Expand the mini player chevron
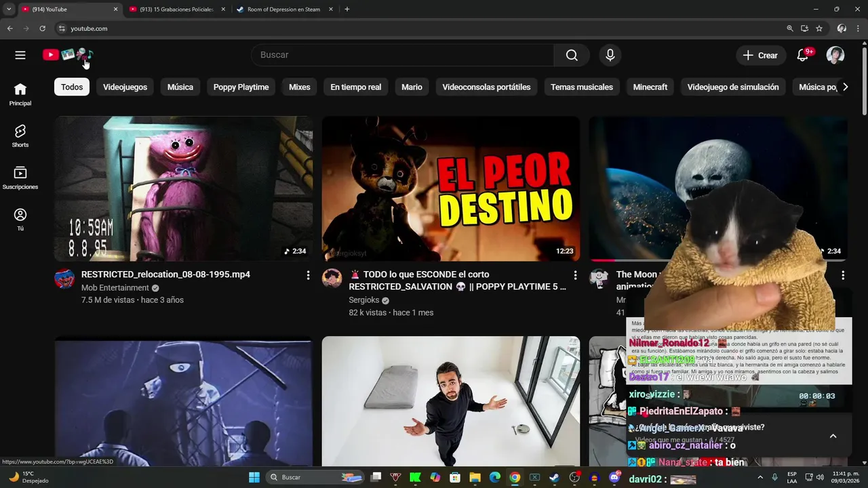The width and height of the screenshot is (868, 488). click(x=833, y=436)
